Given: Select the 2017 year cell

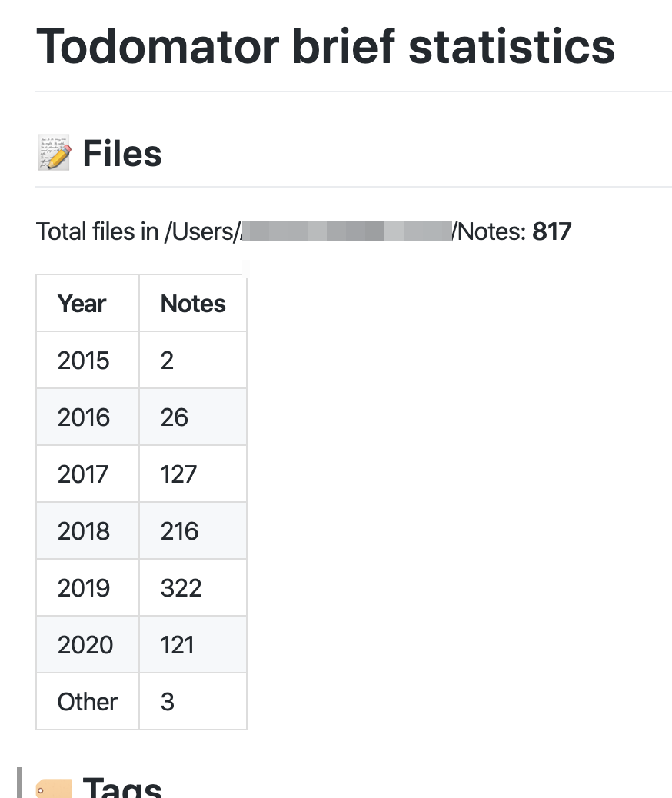Looking at the screenshot, I should pyautogui.click(x=83, y=474).
